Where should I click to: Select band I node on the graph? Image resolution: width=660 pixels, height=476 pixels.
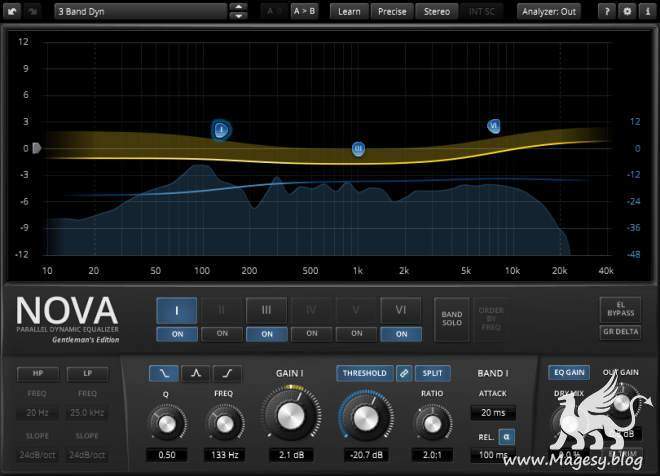pos(221,130)
